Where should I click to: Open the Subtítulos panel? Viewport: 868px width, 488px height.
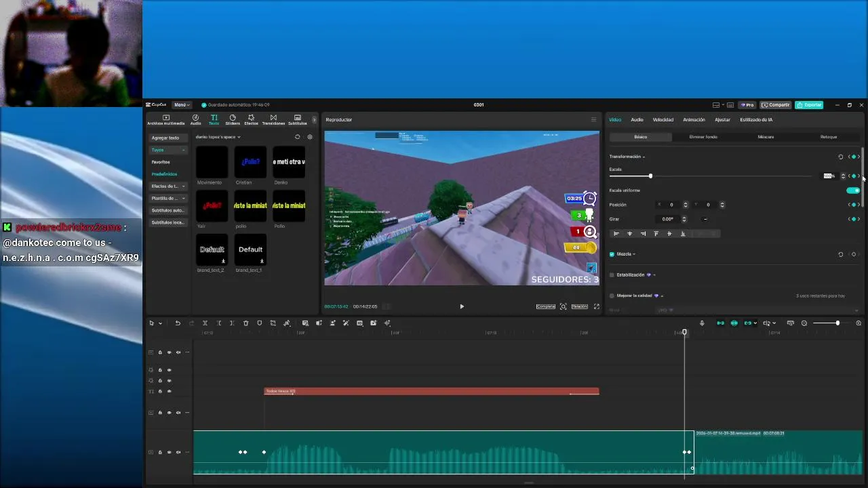pyautogui.click(x=297, y=120)
